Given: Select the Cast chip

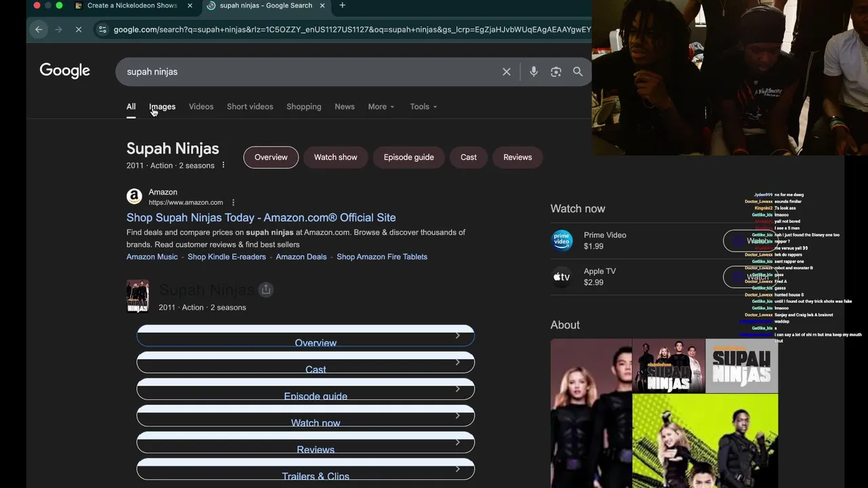Looking at the screenshot, I should point(469,157).
